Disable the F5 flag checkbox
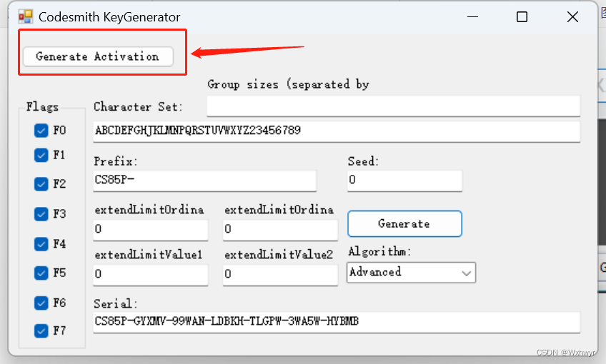This screenshot has height=364, width=606. 41,273
